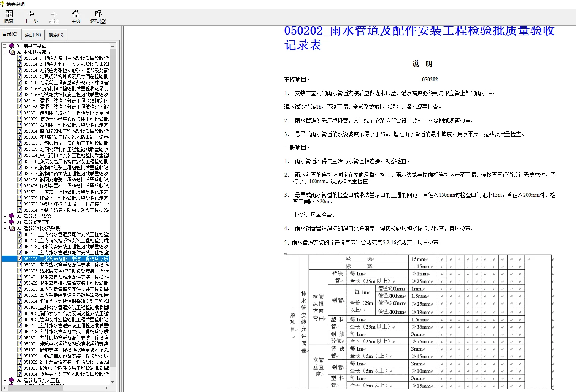Expand the 01 地基与基础 tree node
The image size is (576, 392).
pos(4,46)
